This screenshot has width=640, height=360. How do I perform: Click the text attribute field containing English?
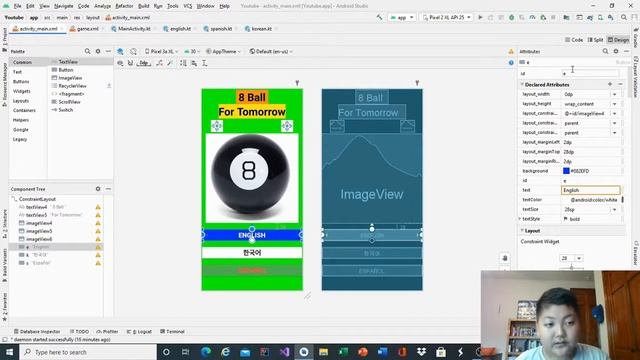pyautogui.click(x=591, y=190)
